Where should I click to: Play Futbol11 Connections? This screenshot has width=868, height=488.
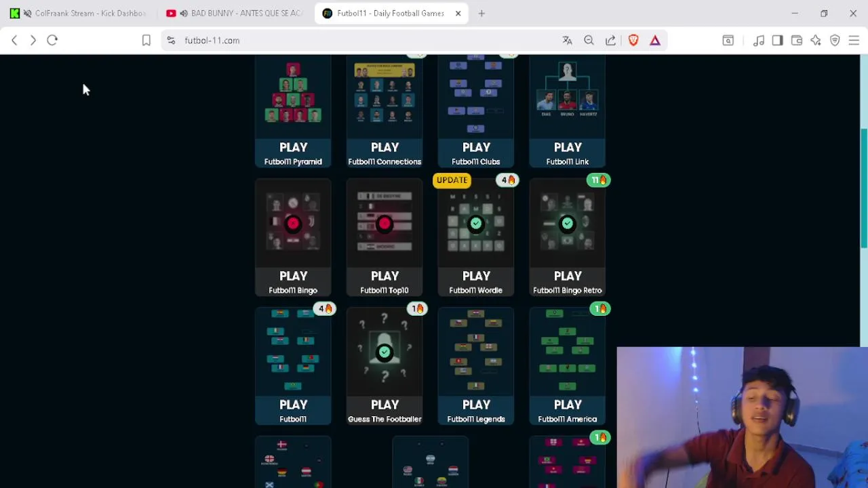pyautogui.click(x=384, y=153)
